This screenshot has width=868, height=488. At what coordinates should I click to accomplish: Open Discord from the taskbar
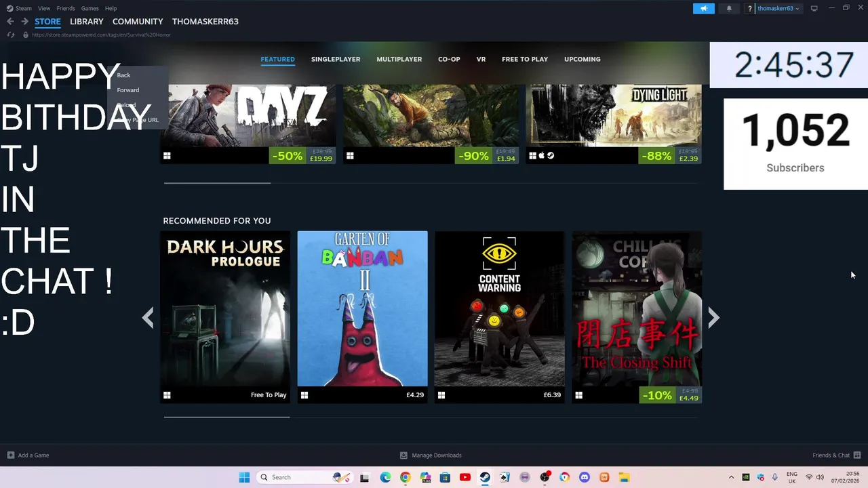point(585,477)
